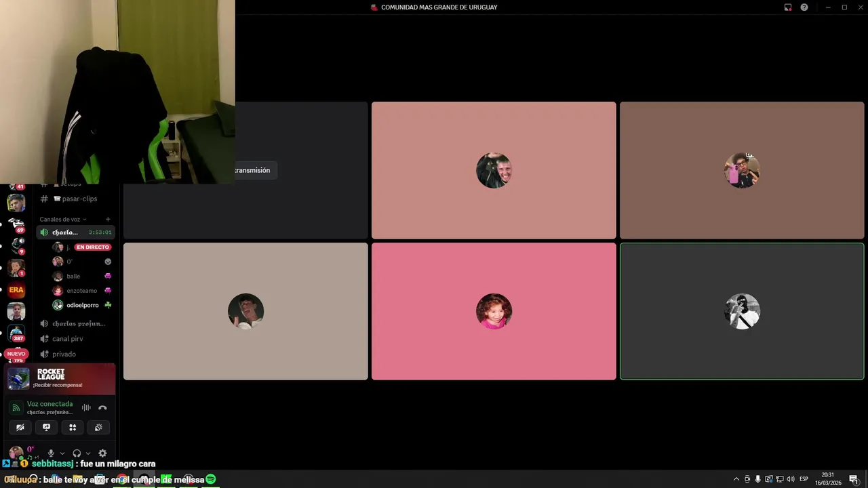
Task: Open the ERA server icon
Action: point(16,290)
